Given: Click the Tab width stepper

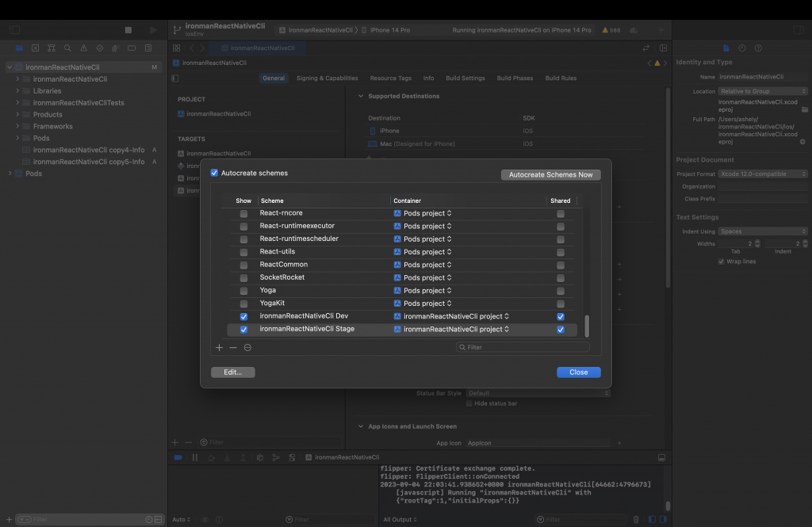Looking at the screenshot, I should (x=757, y=243).
